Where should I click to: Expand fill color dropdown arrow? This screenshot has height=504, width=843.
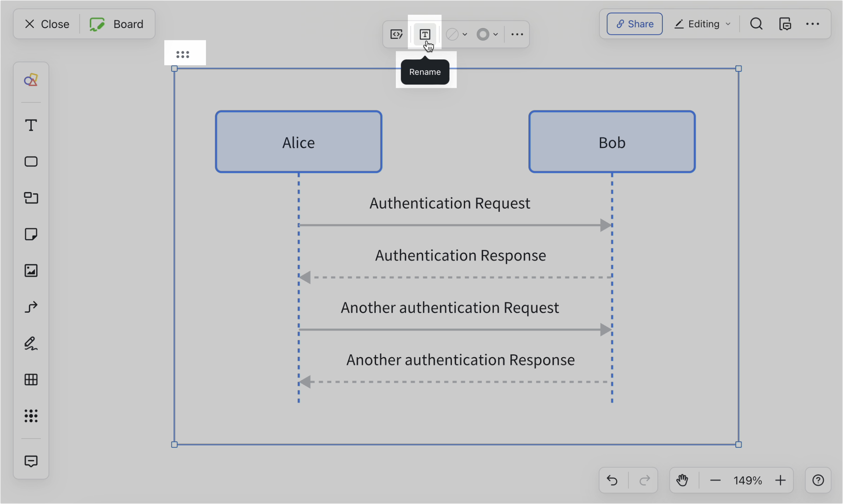pyautogui.click(x=465, y=34)
